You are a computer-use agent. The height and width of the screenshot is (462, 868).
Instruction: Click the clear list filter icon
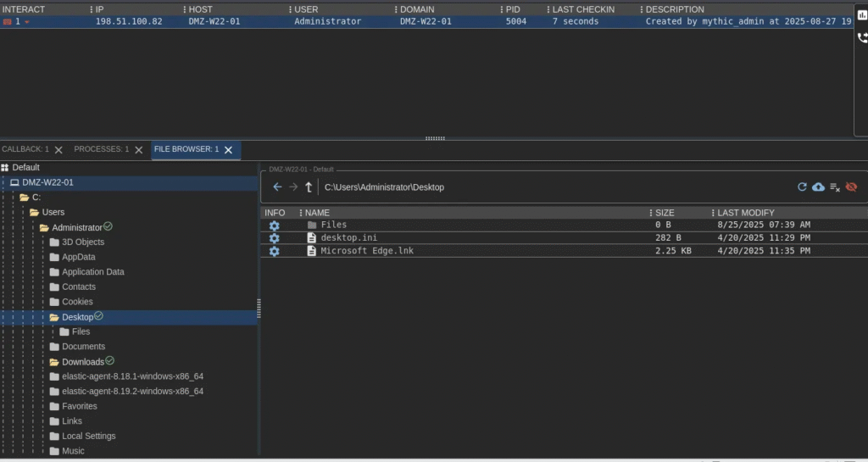pos(835,187)
